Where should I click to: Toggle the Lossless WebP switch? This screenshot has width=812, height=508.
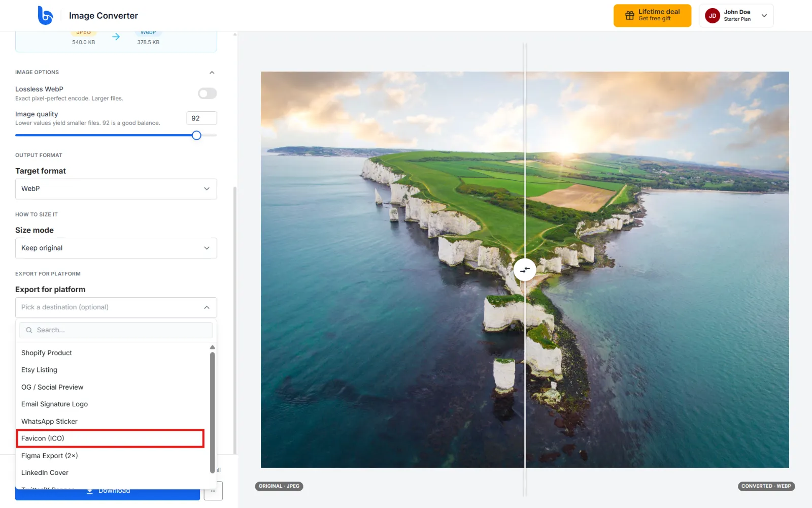(207, 93)
